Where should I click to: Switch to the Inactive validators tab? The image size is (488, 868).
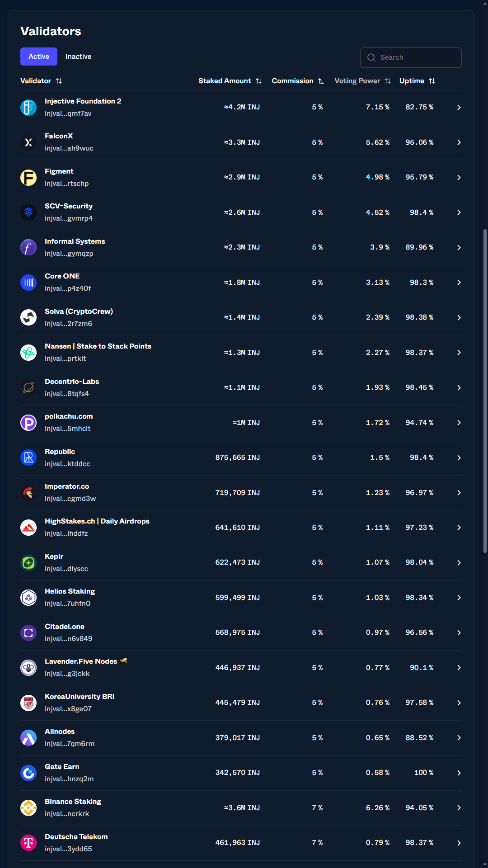click(x=78, y=57)
